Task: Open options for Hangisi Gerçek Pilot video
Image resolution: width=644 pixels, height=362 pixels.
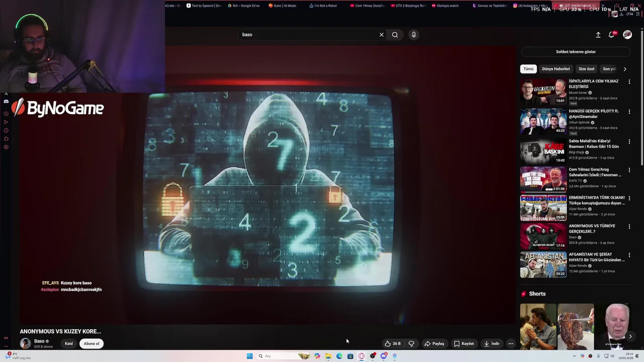Action: pyautogui.click(x=629, y=112)
